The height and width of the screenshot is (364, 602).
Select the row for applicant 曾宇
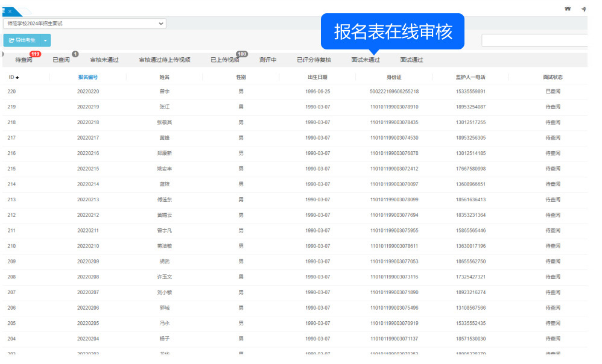pos(164,92)
